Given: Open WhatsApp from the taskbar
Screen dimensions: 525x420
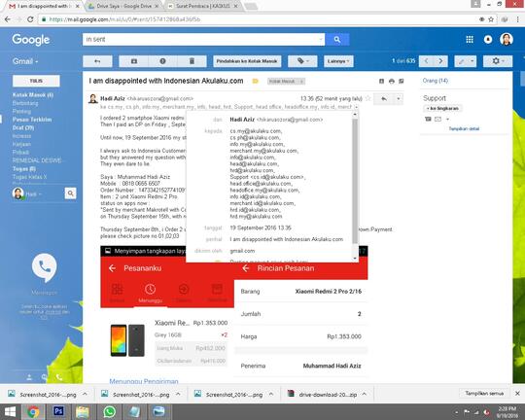Looking at the screenshot, I should (109, 411).
